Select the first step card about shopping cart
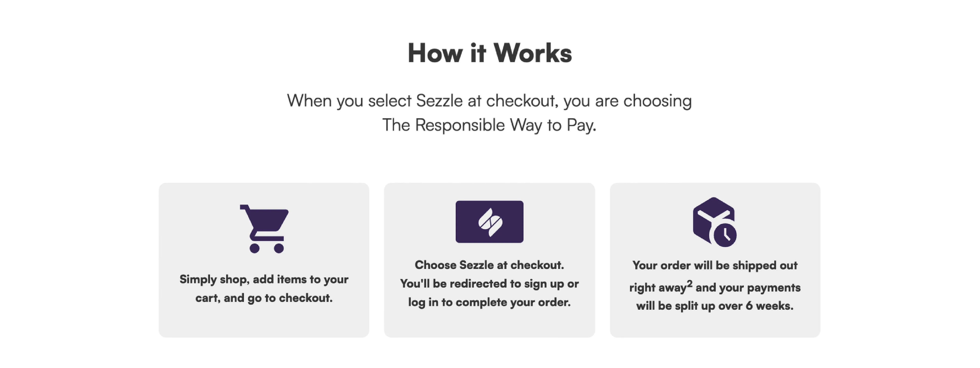Image resolution: width=980 pixels, height=368 pixels. click(264, 260)
